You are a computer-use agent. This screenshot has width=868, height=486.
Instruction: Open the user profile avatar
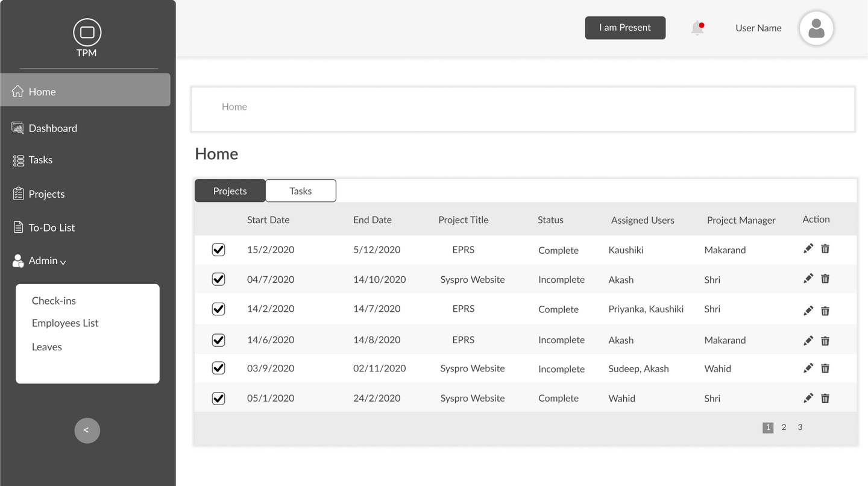[x=816, y=28]
